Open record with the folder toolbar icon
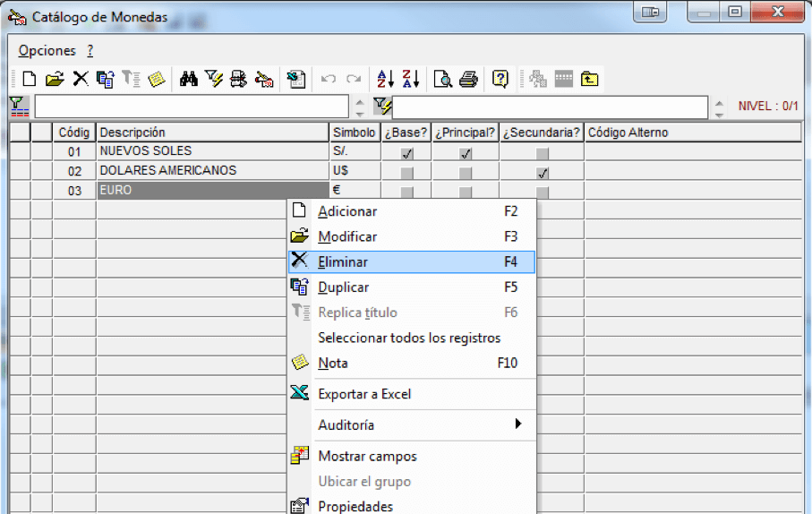 (55, 80)
